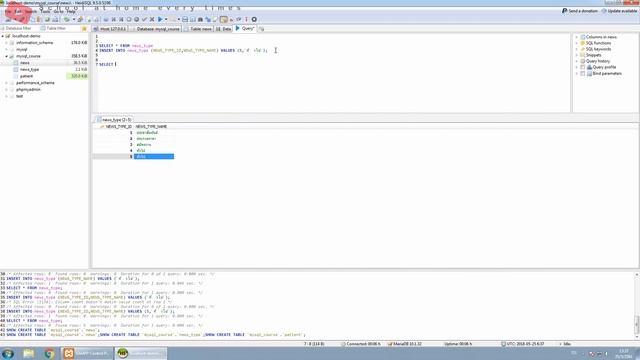Open the Session manager toolbar icon
The height and width of the screenshot is (360, 640).
(8, 19)
